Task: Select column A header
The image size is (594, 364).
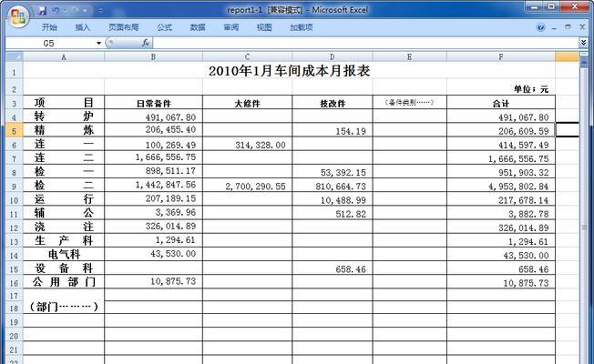Action: pyautogui.click(x=64, y=56)
